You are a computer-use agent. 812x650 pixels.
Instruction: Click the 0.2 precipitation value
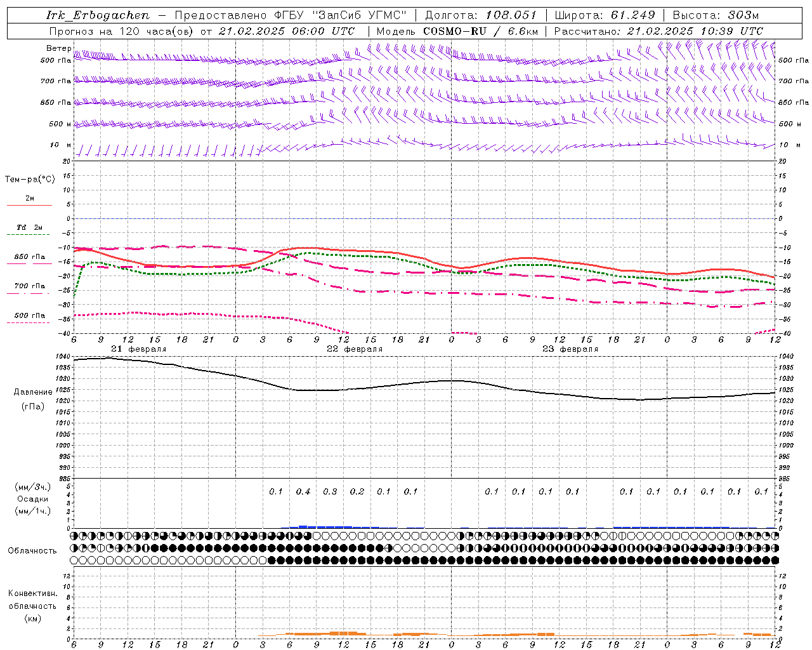pyautogui.click(x=357, y=492)
